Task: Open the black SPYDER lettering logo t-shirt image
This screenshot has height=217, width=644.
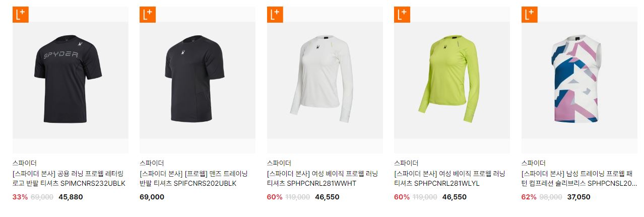Action: tap(71, 80)
